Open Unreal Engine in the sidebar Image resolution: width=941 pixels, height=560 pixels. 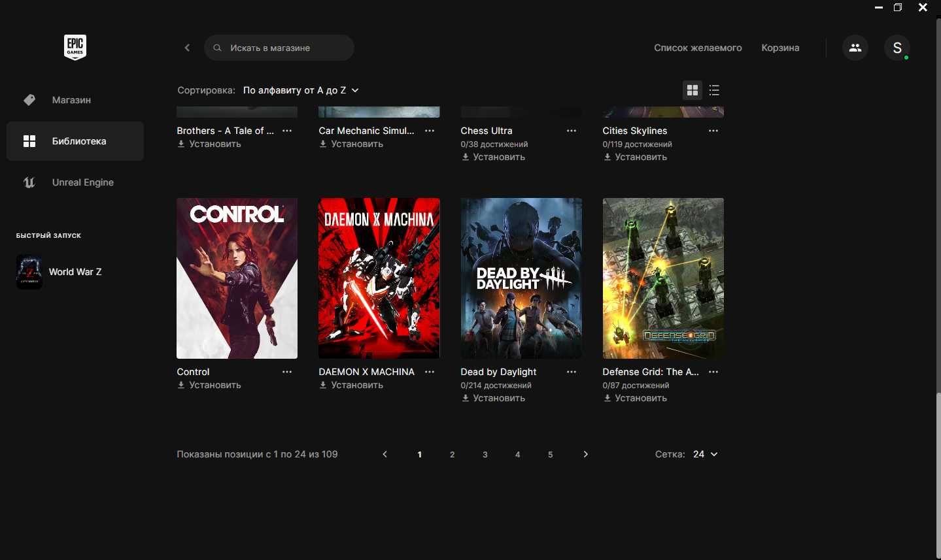pos(75,182)
